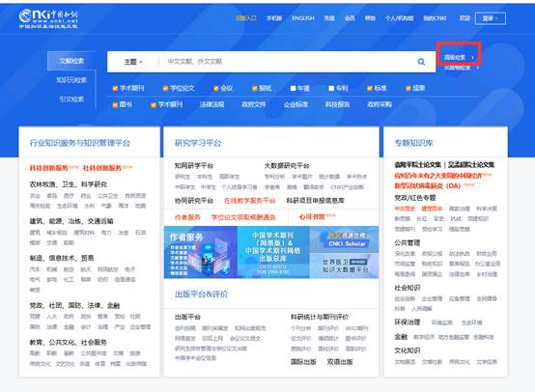Open the 登录 dropdown button

(x=490, y=18)
